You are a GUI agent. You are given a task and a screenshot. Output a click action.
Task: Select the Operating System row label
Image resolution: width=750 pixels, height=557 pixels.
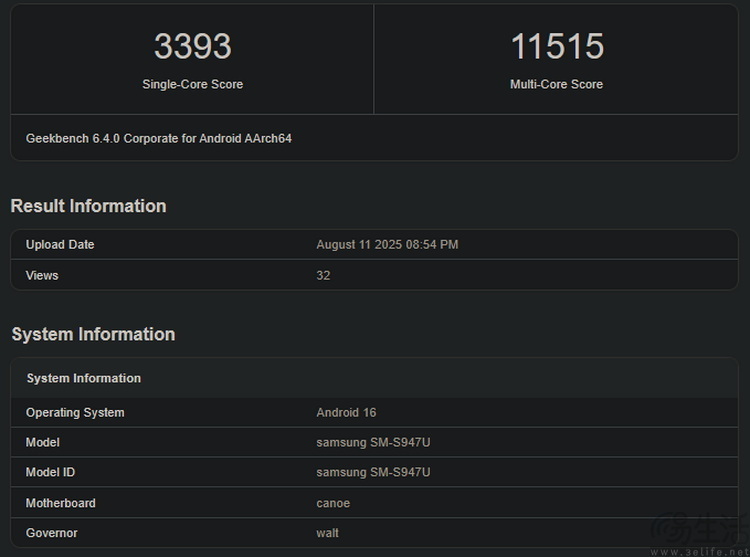pyautogui.click(x=75, y=413)
